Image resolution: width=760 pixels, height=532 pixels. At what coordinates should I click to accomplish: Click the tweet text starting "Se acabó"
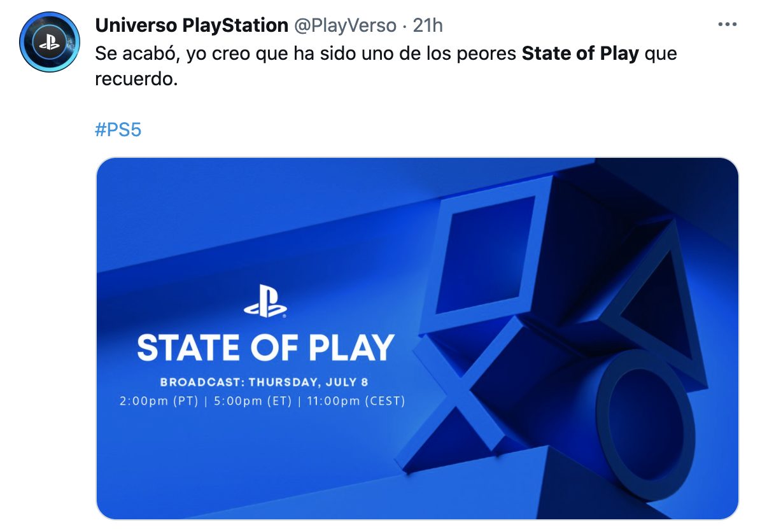pos(306,53)
